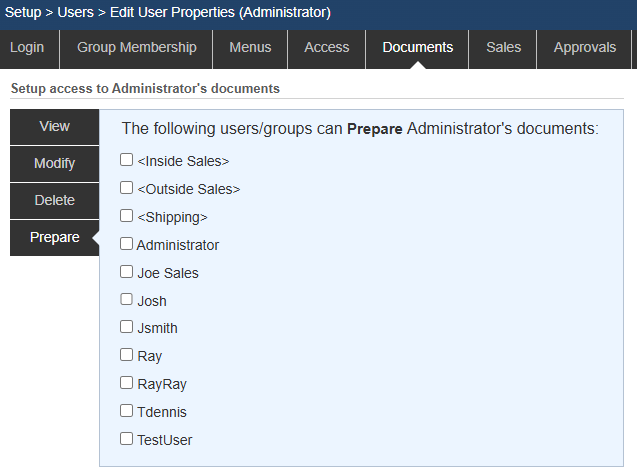Open the Approvals tab
Viewport: 637px width, 476px height.
click(x=585, y=48)
